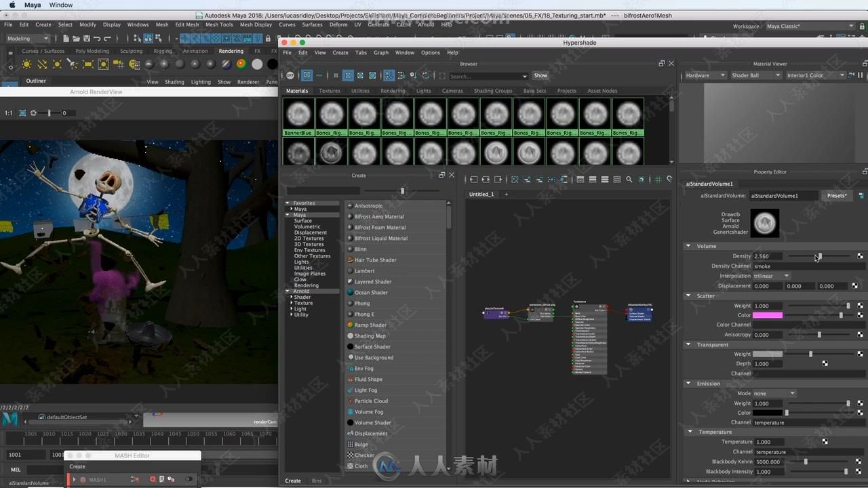Click the input connections graph icon
Screen dimensions: 868x488
[473, 180]
